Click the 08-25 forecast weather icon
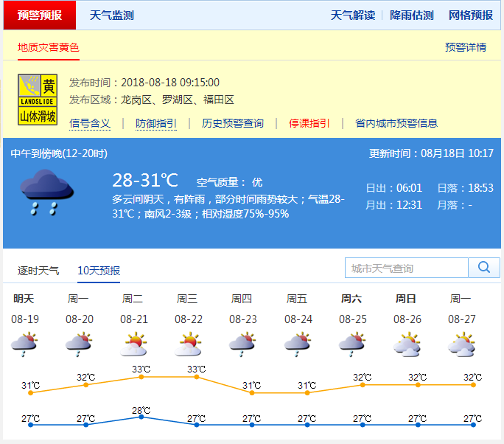Viewport: 504px width, 444px height. point(352,344)
